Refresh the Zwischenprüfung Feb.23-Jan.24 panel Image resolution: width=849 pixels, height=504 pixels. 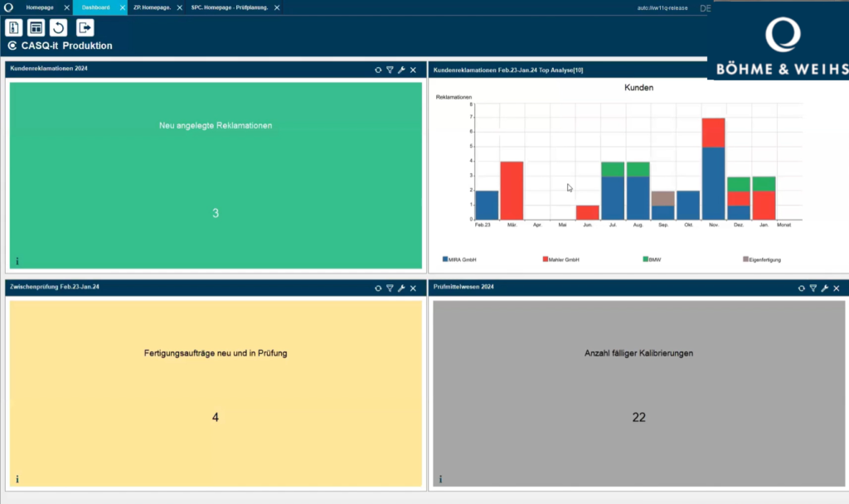[x=378, y=288]
